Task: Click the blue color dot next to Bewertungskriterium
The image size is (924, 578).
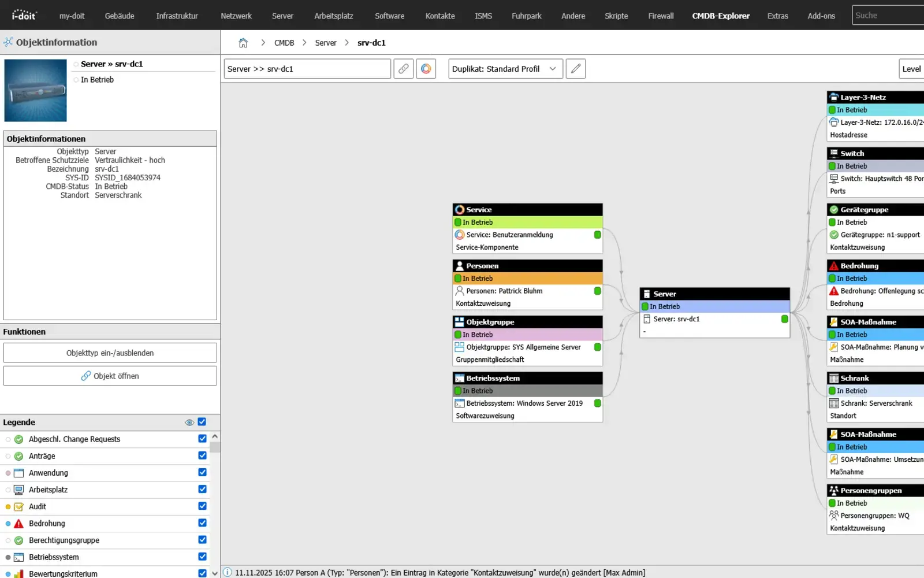Action: [x=7, y=573]
